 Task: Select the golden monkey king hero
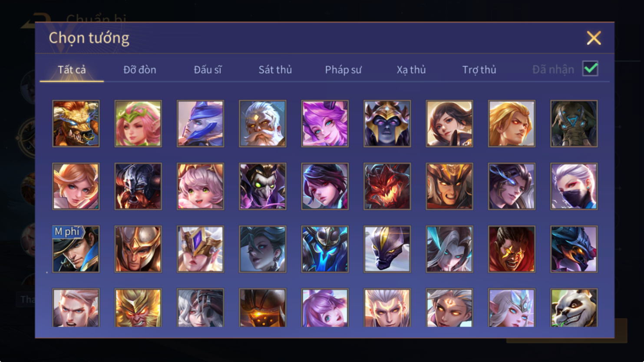coord(138,308)
